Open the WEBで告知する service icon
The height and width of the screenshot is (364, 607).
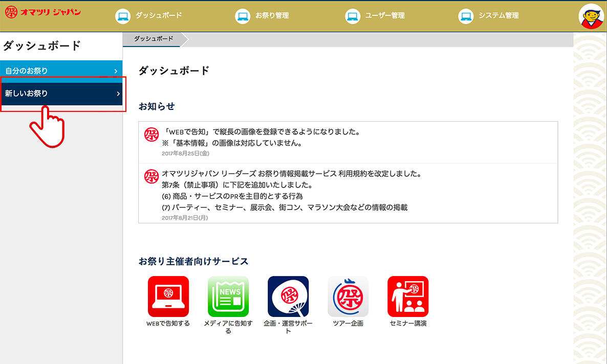coord(168,297)
